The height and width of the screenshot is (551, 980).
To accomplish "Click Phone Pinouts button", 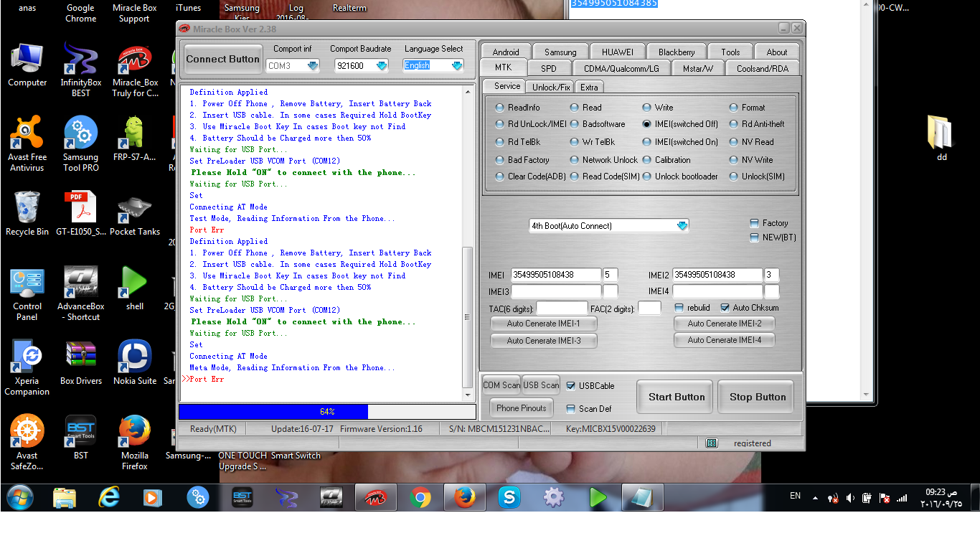I will coord(522,408).
